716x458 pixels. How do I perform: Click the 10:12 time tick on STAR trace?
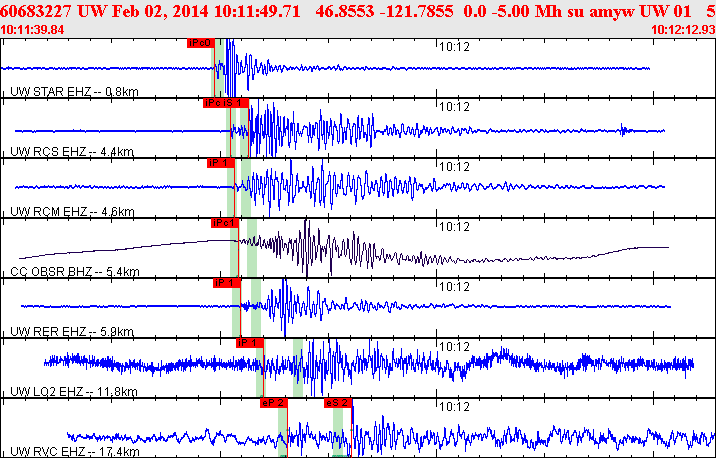(455, 46)
